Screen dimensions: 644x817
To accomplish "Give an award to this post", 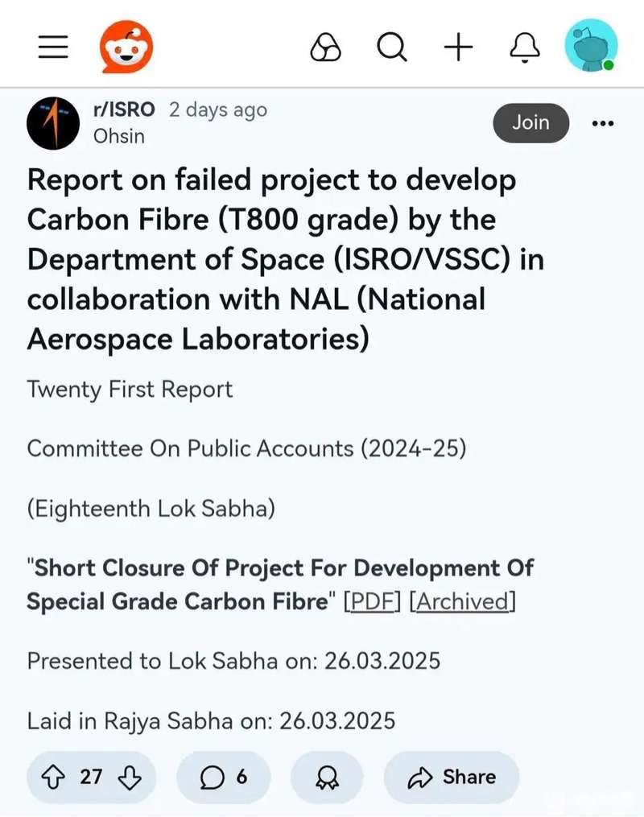I will pos(327,778).
